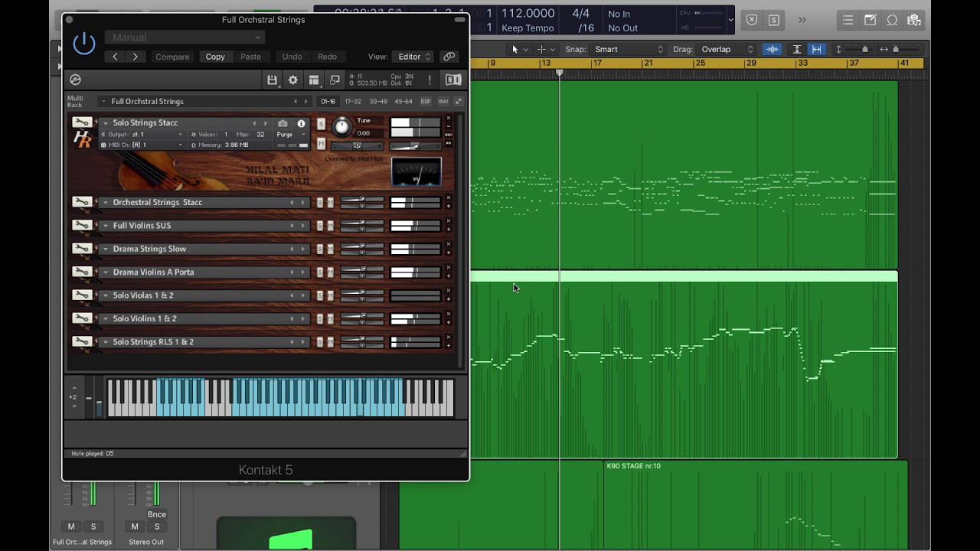Open the Purge dropdown
The image size is (980, 551).
291,134
